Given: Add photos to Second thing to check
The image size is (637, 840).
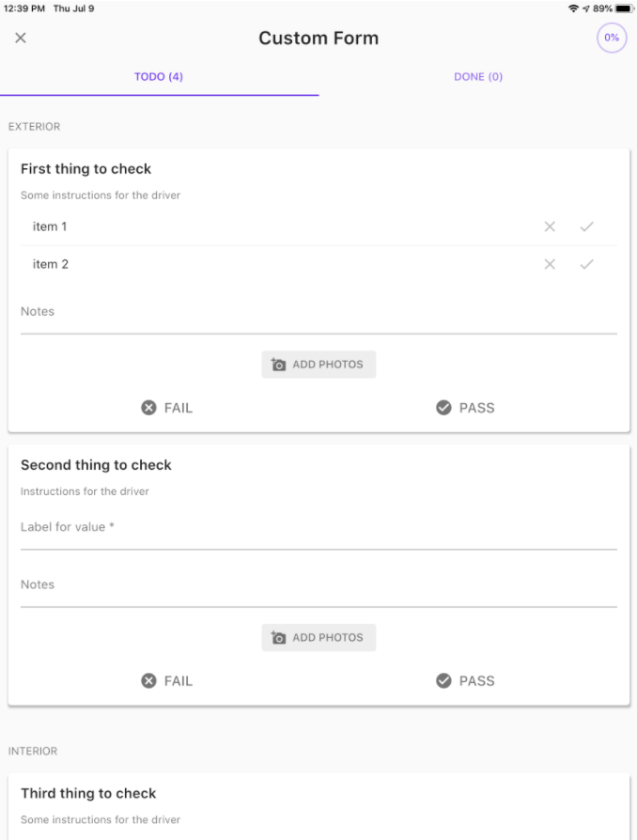Looking at the screenshot, I should click(x=318, y=637).
